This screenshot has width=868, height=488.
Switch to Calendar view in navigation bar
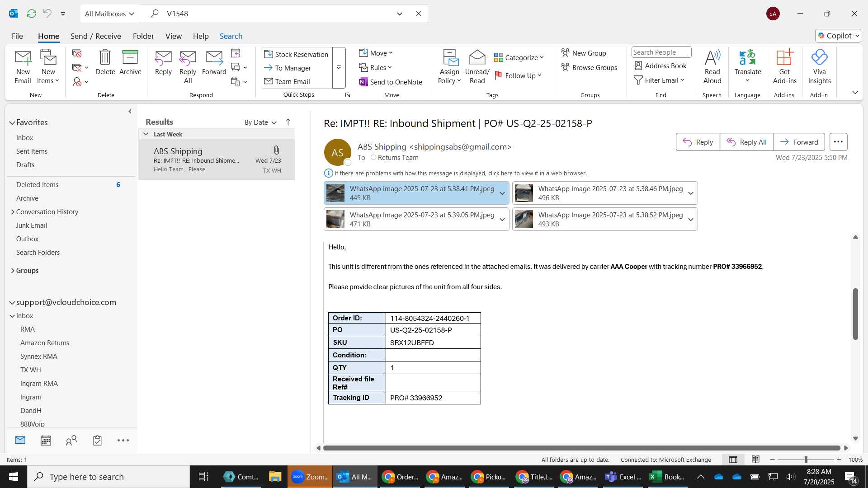click(x=46, y=441)
